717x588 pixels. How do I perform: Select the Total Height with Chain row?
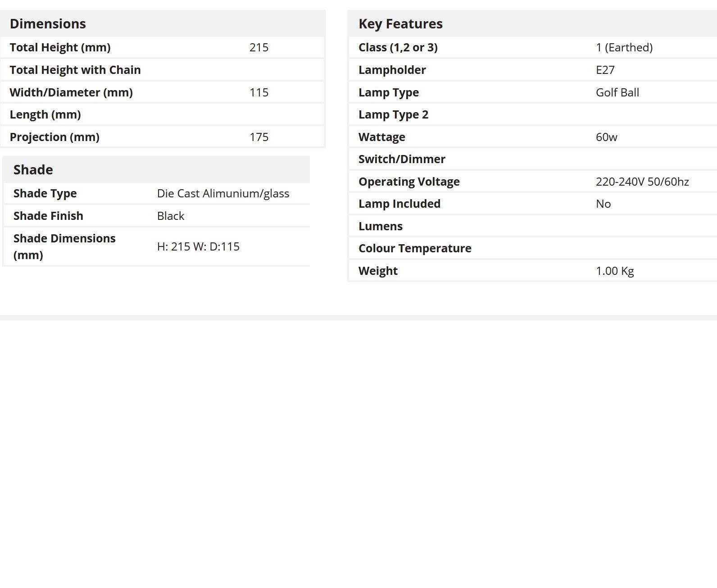point(162,70)
